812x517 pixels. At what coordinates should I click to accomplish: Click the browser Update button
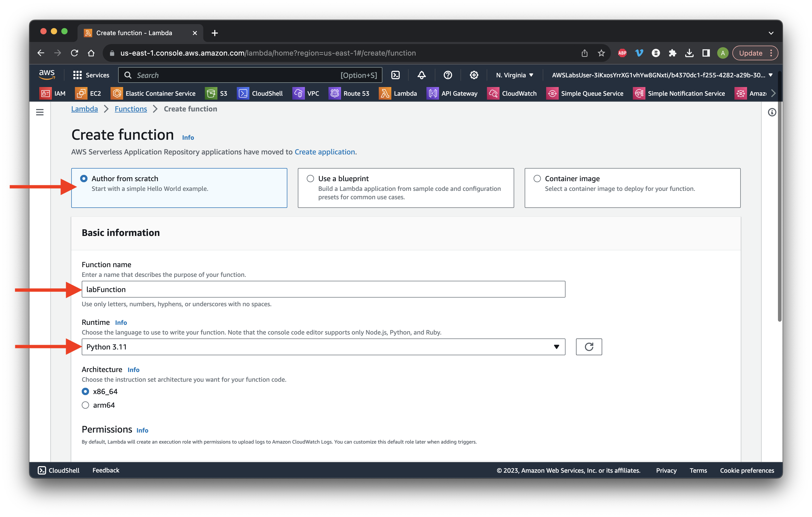pos(755,53)
